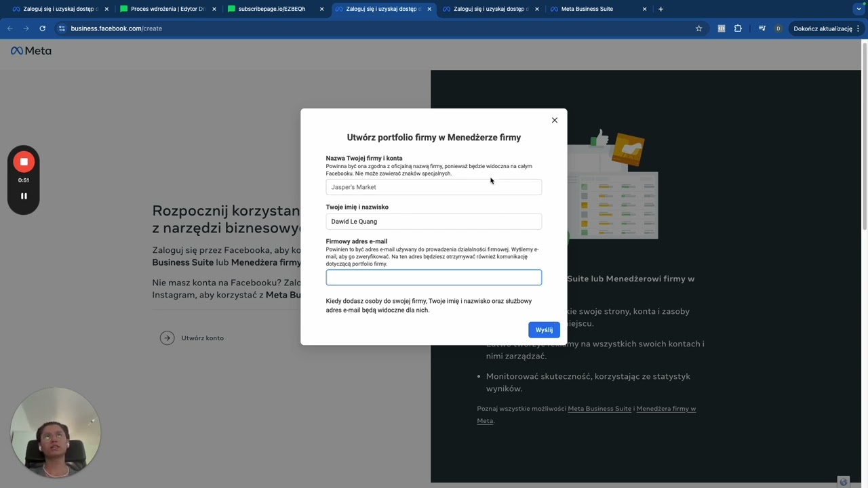Focus the business email field

coord(434,277)
